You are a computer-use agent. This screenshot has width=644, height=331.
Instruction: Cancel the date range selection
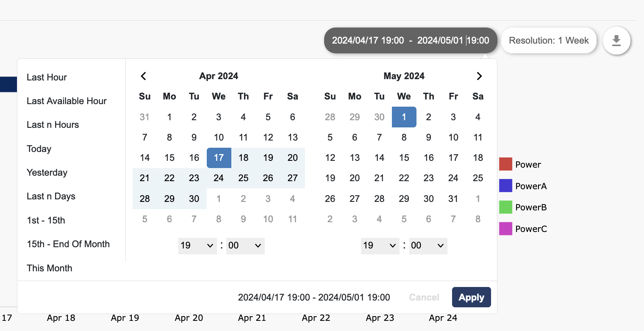(424, 297)
